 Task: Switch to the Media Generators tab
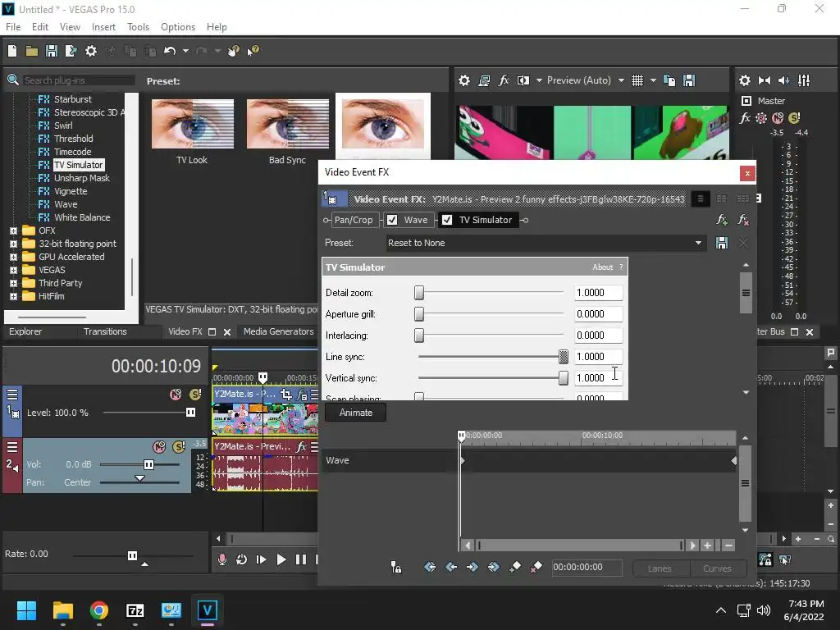click(x=279, y=331)
